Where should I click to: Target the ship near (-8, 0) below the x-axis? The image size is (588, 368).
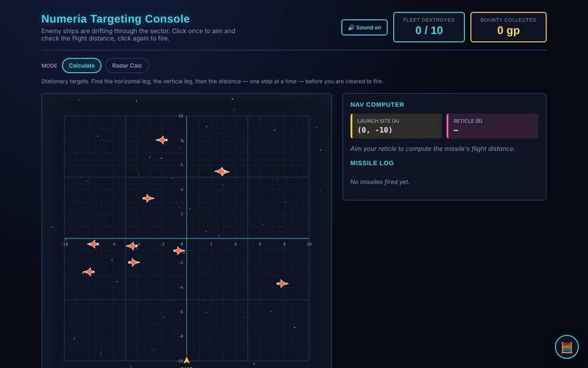(x=93, y=244)
